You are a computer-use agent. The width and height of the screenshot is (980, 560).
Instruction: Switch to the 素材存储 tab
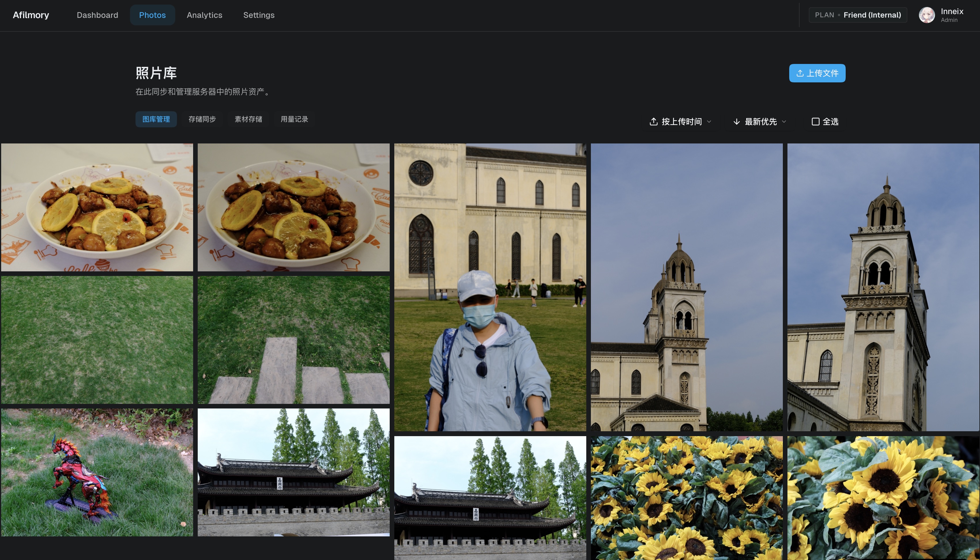(248, 119)
